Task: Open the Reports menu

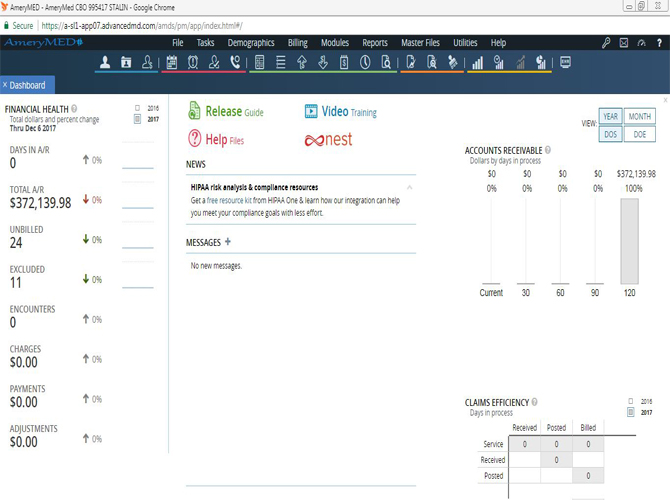Action: (x=375, y=43)
